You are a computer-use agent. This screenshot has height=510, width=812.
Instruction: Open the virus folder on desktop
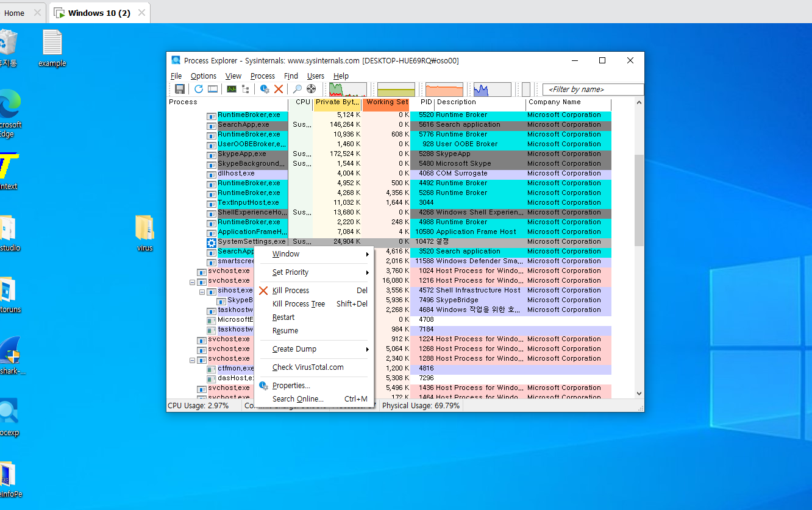click(145, 233)
